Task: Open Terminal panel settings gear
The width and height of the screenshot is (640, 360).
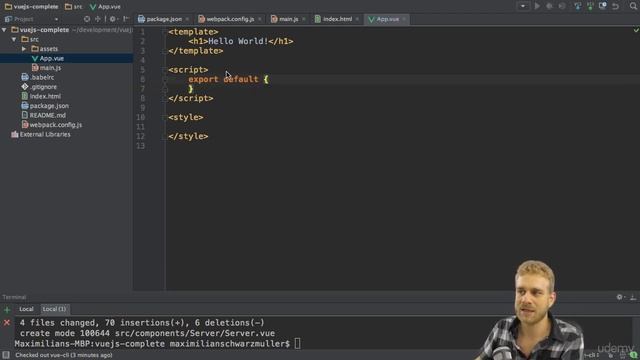Action: 620,297
